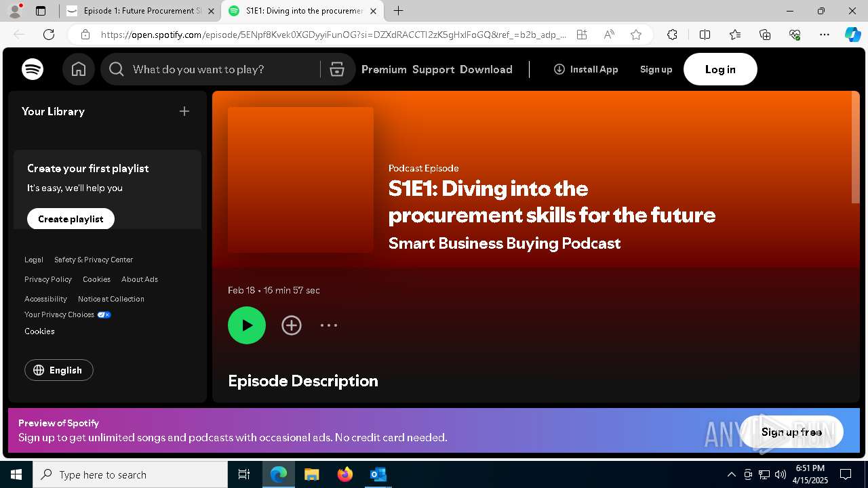Open Copilot sidebar icon

[x=852, y=35]
